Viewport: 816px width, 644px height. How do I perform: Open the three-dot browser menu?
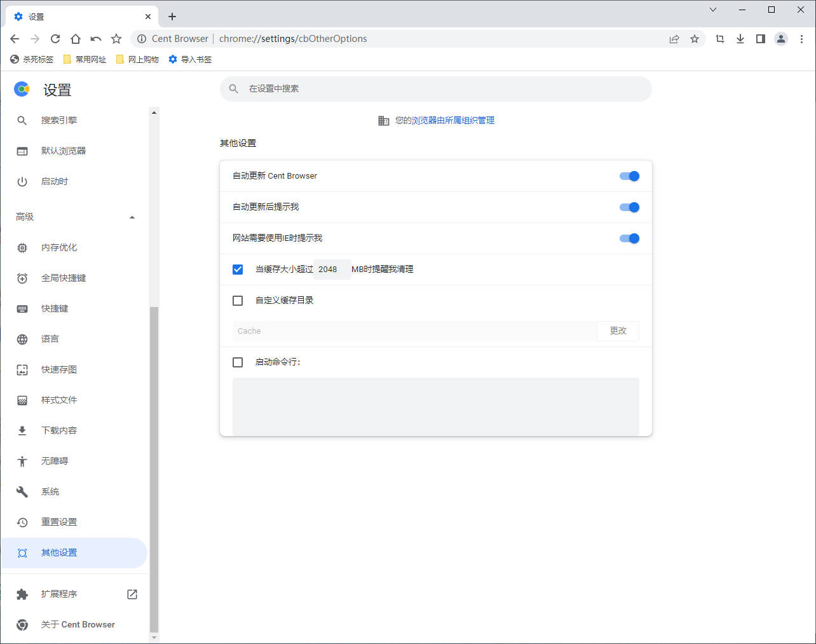tap(801, 39)
